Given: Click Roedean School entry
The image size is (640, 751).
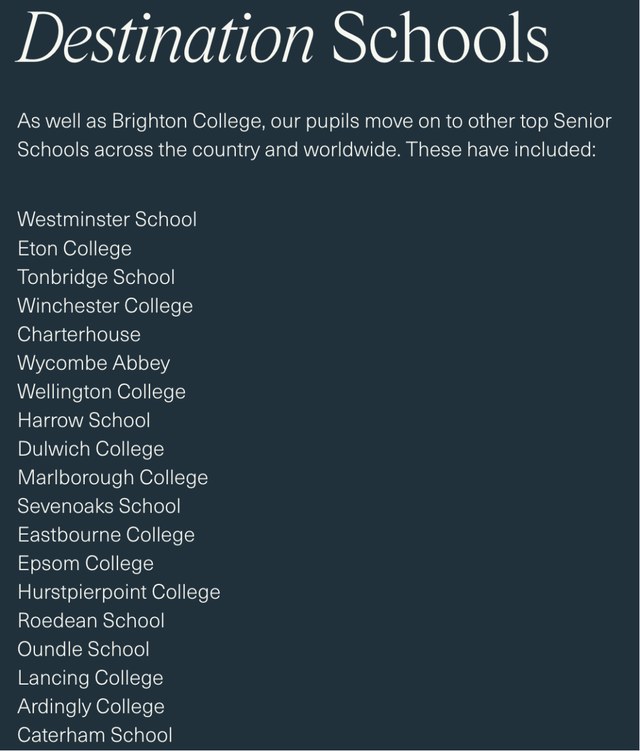Looking at the screenshot, I should [91, 621].
